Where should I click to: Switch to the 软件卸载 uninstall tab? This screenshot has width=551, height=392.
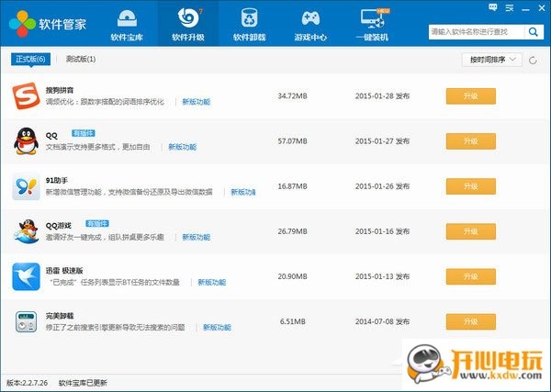[x=249, y=24]
